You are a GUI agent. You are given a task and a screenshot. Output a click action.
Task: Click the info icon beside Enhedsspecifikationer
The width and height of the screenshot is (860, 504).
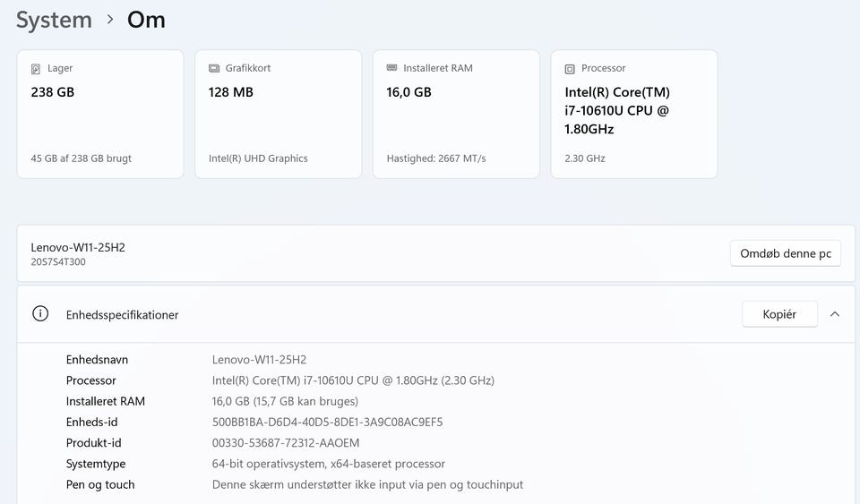click(x=40, y=314)
